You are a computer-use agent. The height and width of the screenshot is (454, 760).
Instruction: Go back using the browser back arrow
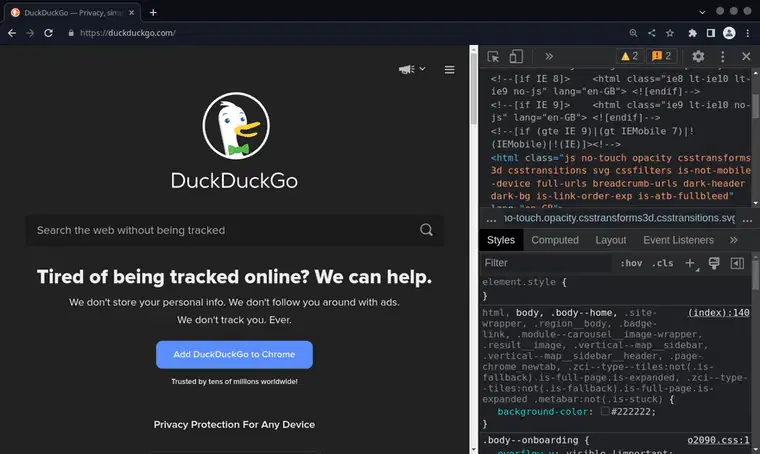[12, 33]
